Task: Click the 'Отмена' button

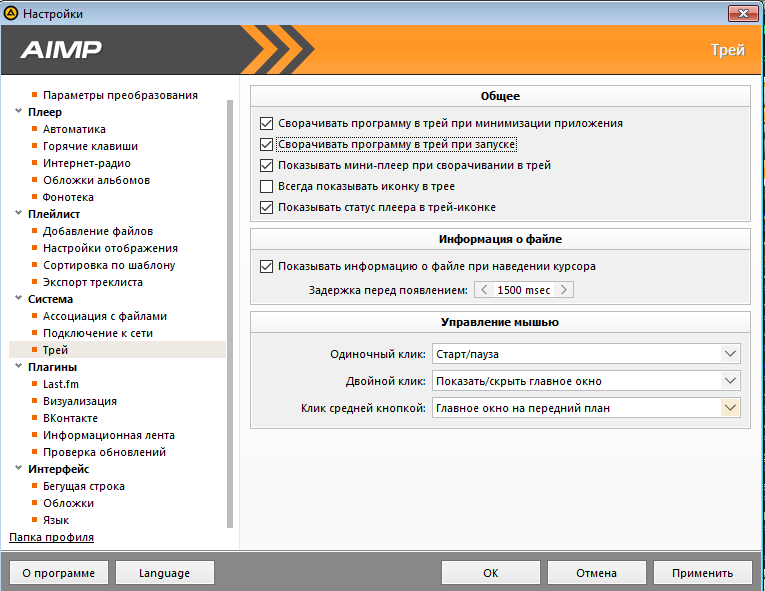Action: point(597,573)
